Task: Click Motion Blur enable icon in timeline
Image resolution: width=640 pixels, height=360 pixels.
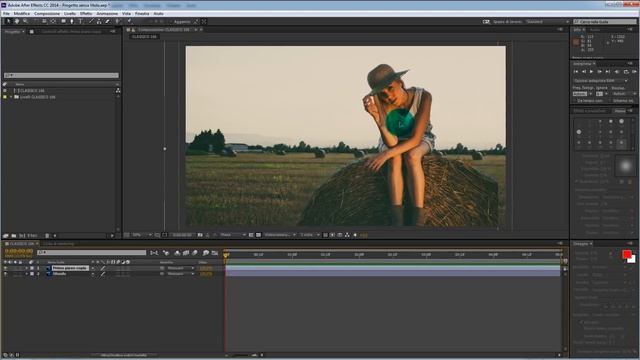Action: click(194, 253)
